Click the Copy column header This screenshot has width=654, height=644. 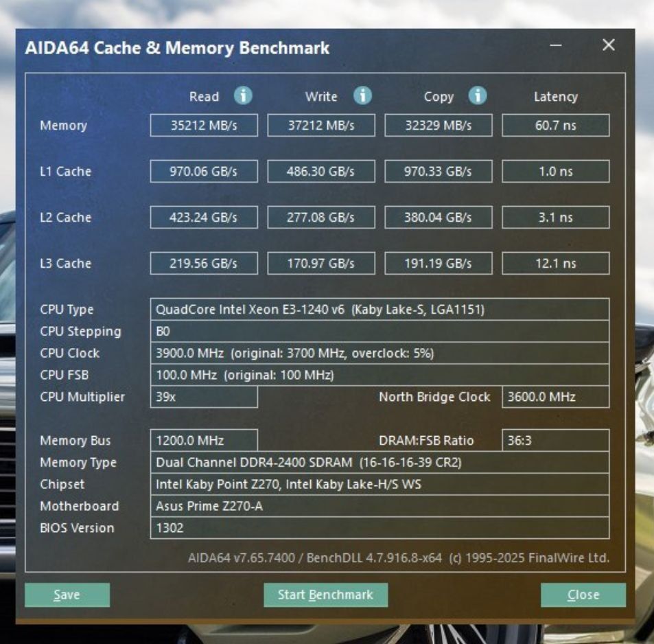[439, 97]
